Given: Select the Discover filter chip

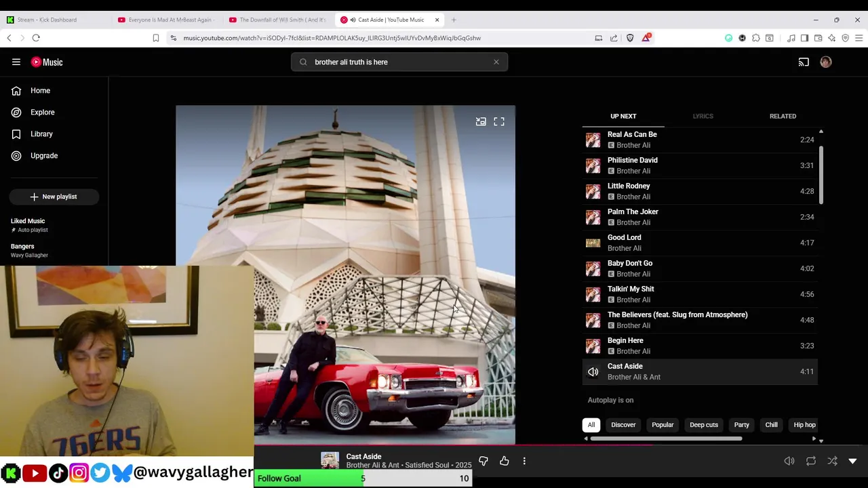Looking at the screenshot, I should [x=623, y=425].
